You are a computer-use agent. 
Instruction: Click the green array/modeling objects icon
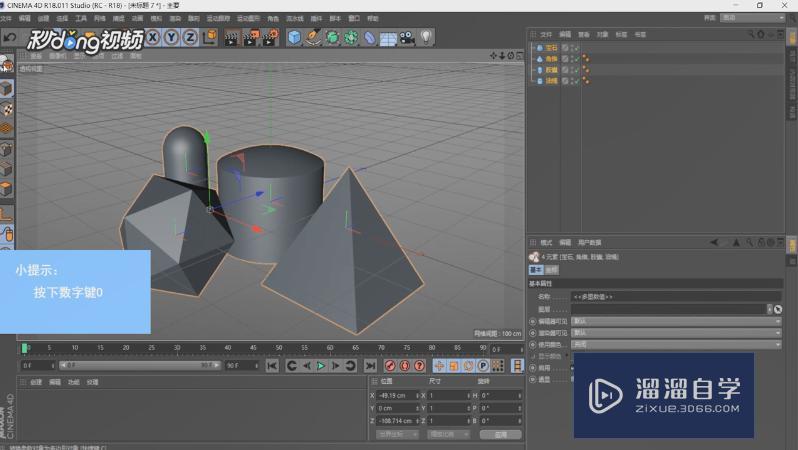[x=351, y=37]
